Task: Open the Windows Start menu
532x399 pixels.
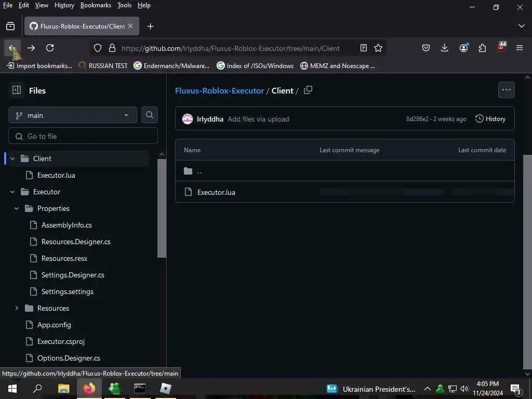Action: (12, 389)
